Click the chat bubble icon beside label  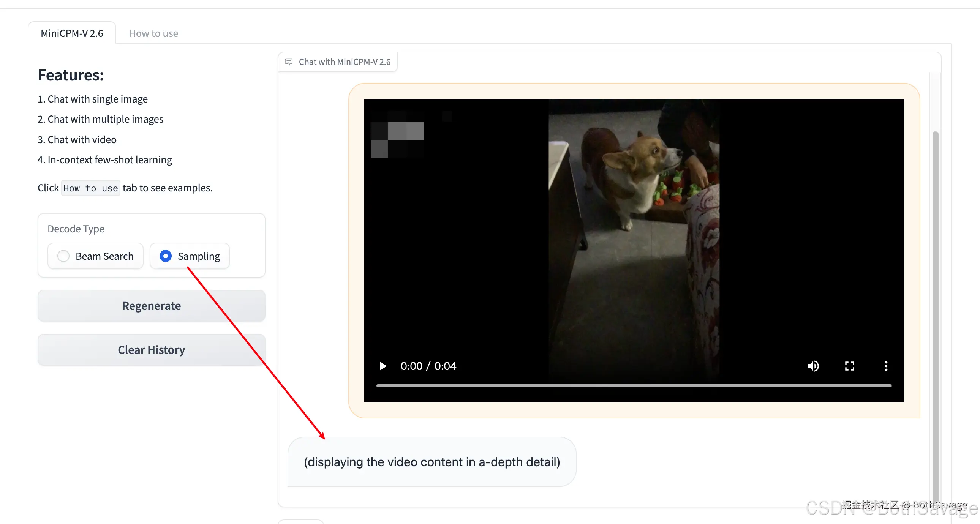289,62
